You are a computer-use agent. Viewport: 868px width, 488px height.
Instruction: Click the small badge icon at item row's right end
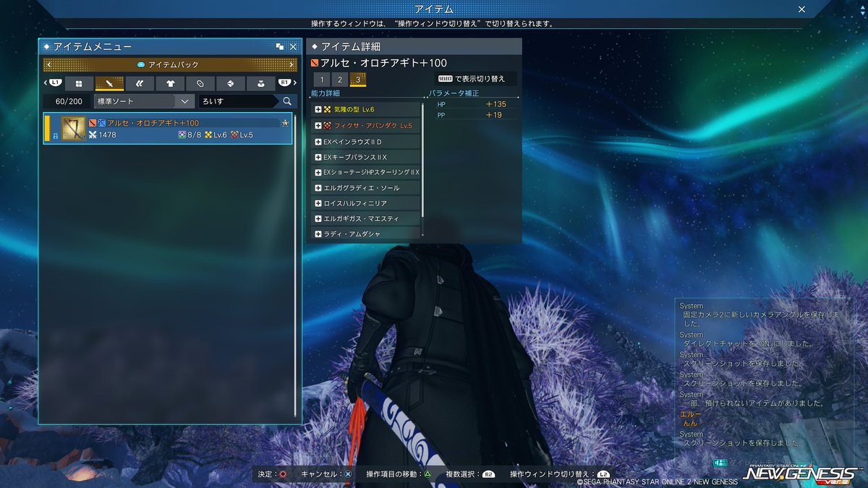(x=286, y=123)
